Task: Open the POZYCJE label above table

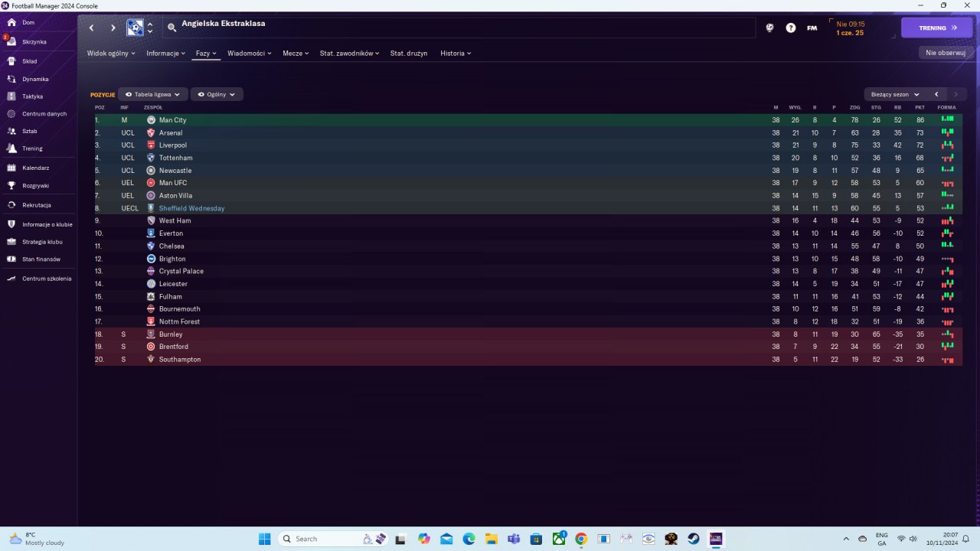Action: (103, 95)
